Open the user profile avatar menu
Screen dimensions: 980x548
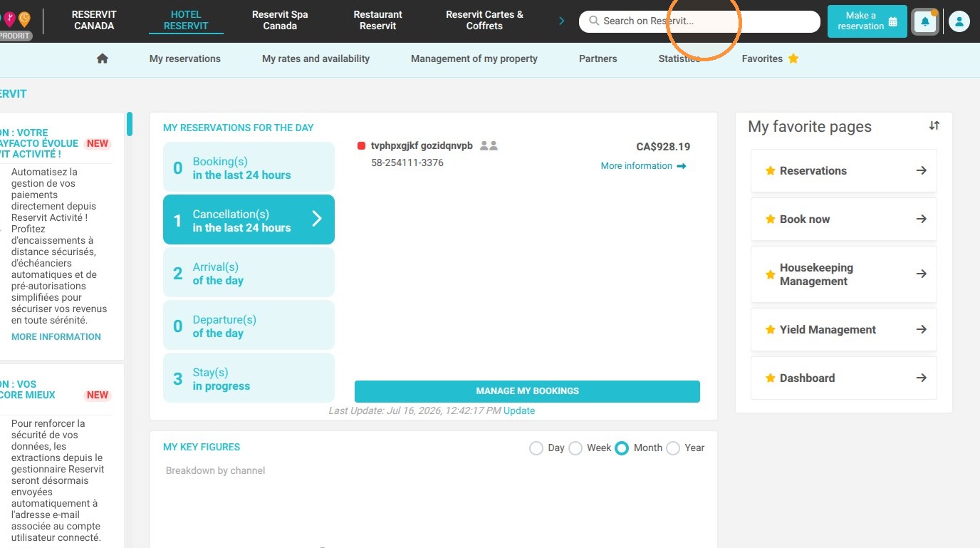(x=959, y=21)
